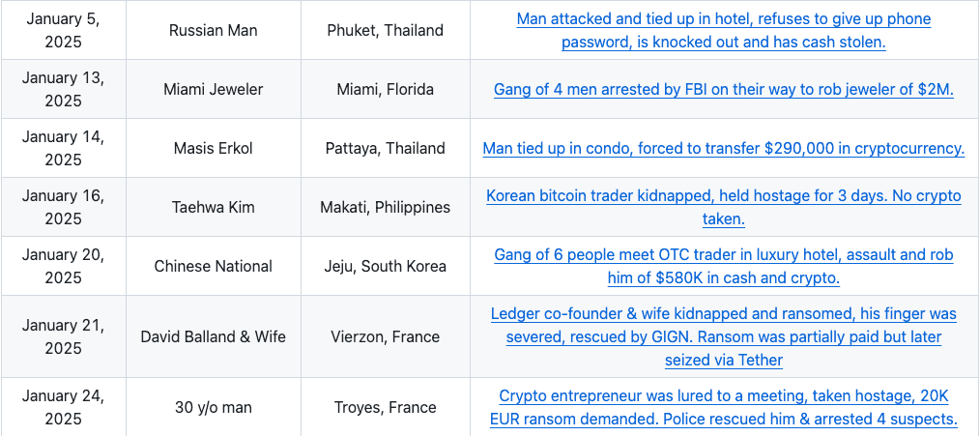
Task: Click the Russian Man victim cell
Action: click(x=214, y=31)
